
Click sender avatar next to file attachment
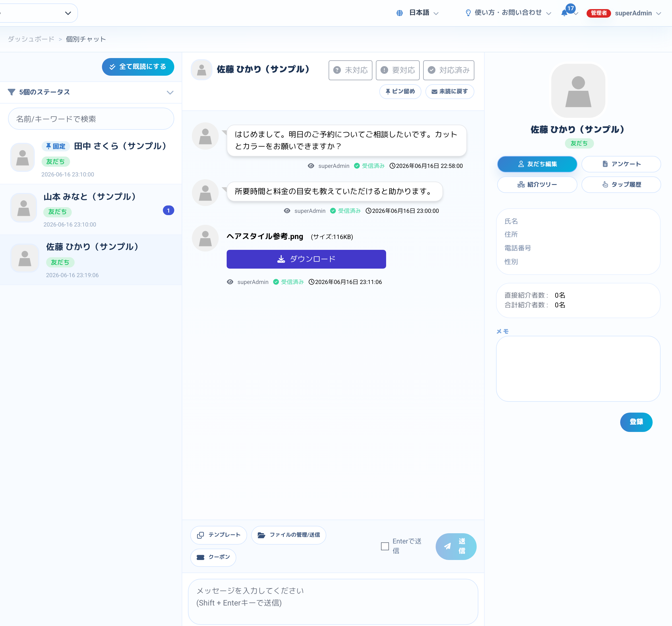(x=205, y=238)
